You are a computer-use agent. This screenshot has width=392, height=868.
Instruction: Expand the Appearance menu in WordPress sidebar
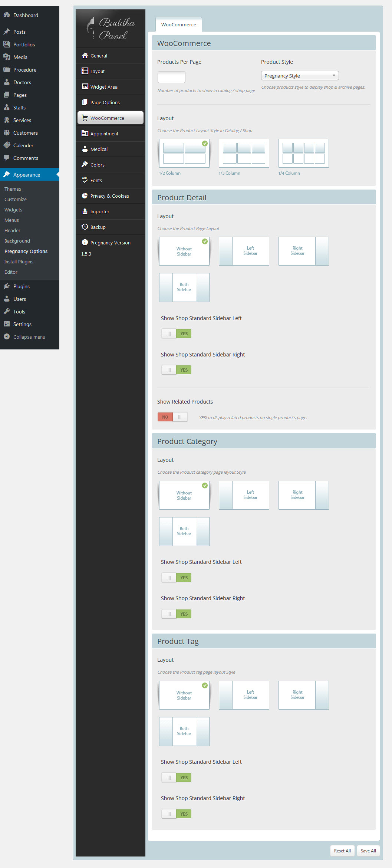(27, 175)
